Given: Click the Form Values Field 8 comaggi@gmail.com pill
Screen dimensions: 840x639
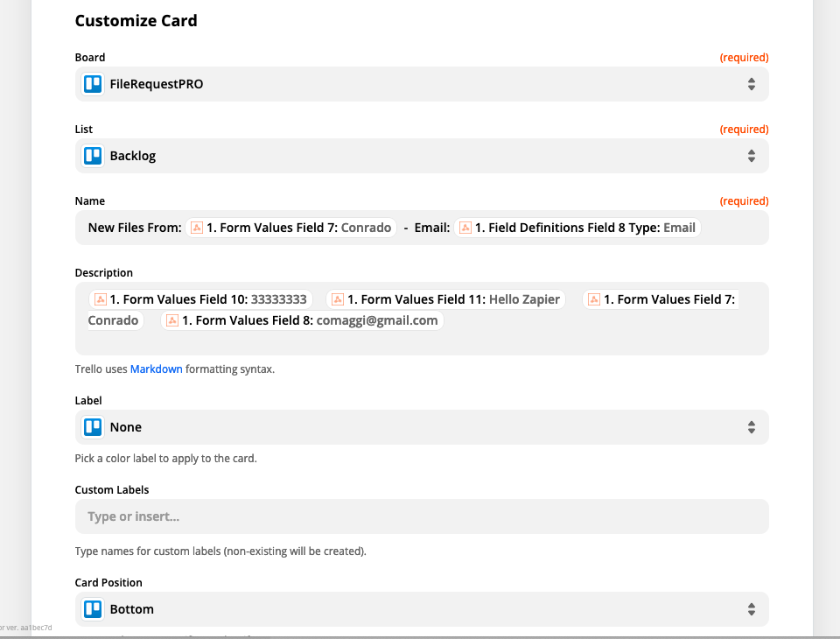Looking at the screenshot, I should (x=302, y=320).
